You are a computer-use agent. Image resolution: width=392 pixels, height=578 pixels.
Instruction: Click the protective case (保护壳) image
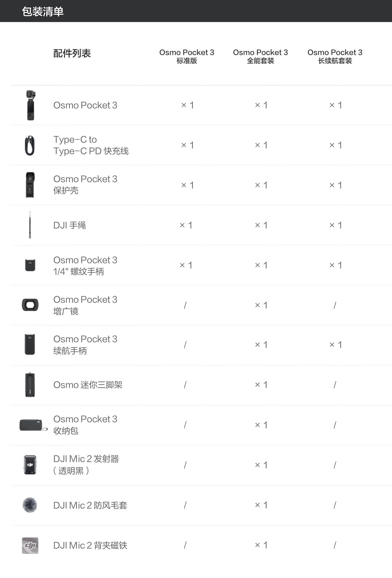[30, 185]
